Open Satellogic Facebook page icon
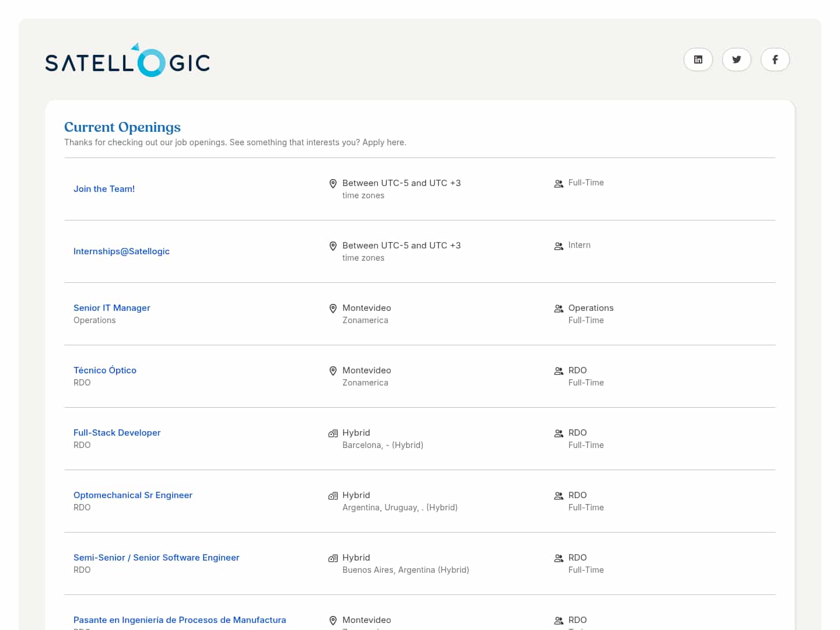Viewport: 840px width, 630px height. (775, 60)
